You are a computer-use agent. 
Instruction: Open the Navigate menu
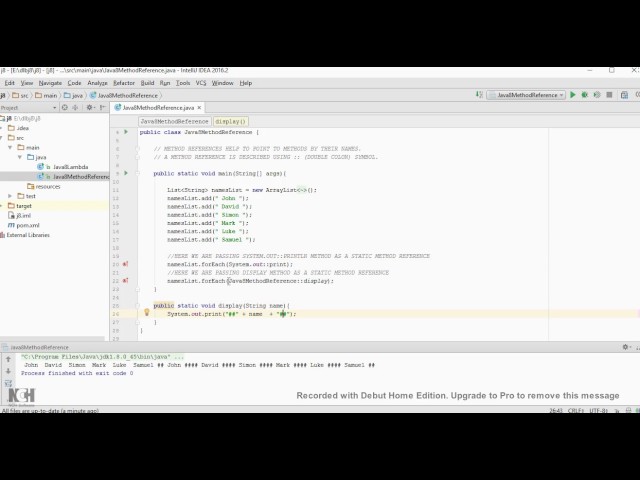click(50, 83)
